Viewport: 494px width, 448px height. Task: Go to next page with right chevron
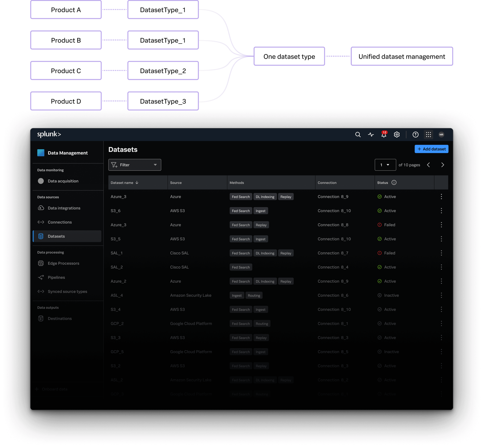443,165
